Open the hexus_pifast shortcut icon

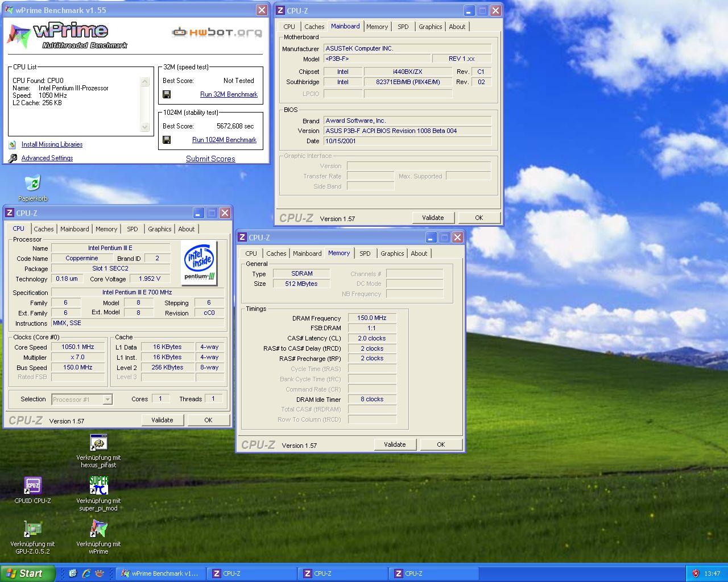coord(98,443)
